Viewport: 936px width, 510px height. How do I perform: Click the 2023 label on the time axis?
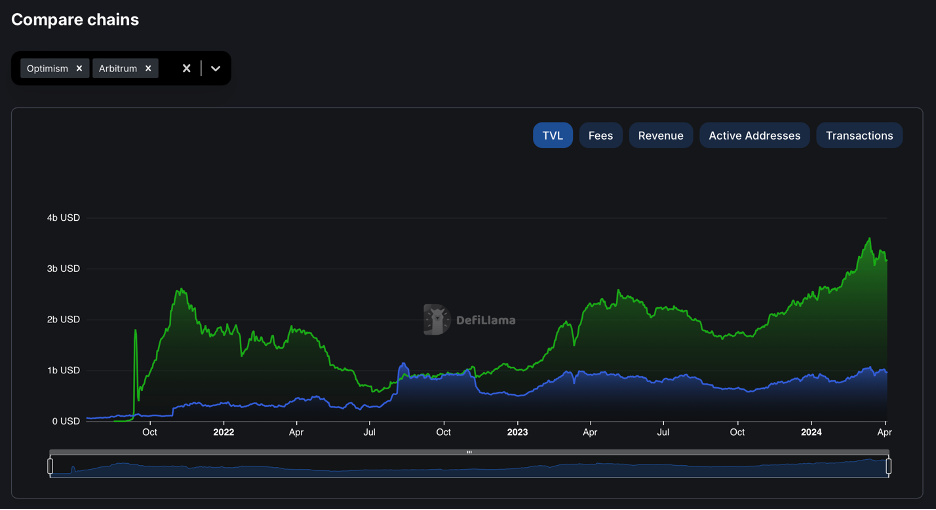coord(517,432)
